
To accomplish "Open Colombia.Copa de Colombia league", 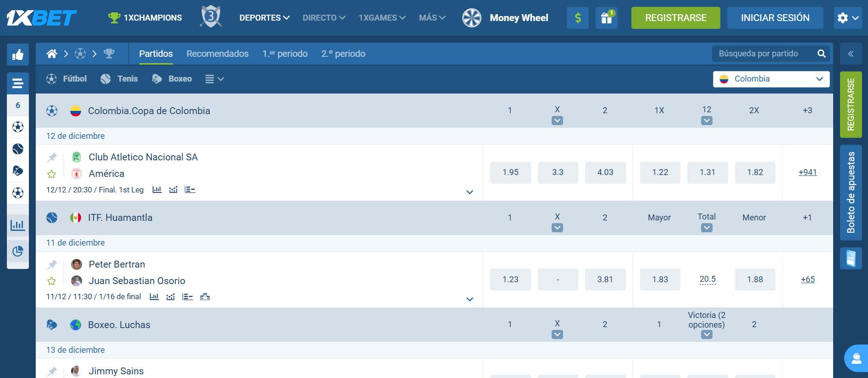I will (x=149, y=111).
